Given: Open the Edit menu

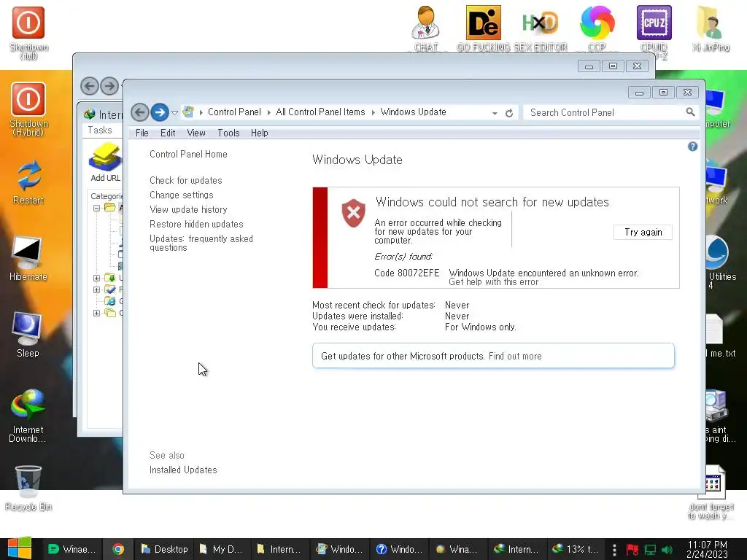Looking at the screenshot, I should click(168, 133).
